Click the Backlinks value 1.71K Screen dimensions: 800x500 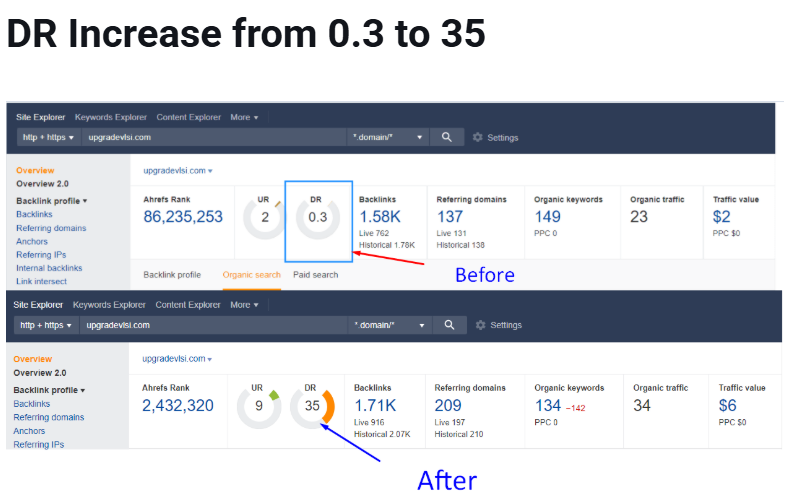coord(375,406)
